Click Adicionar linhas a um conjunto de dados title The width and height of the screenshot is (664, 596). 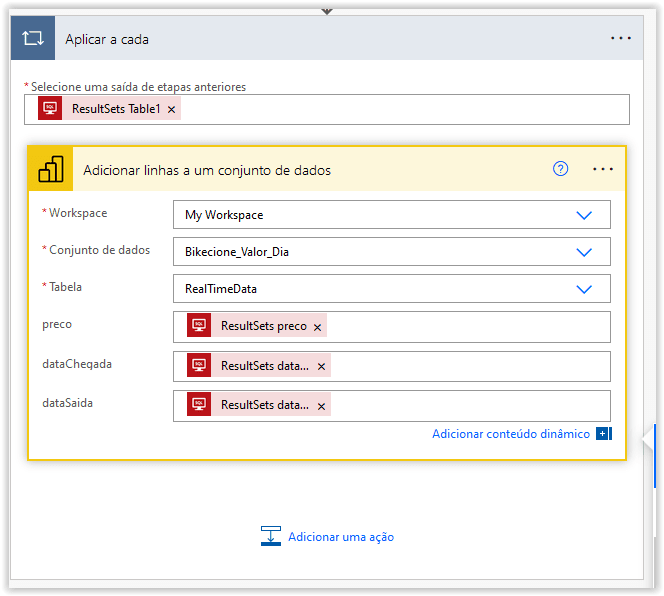[207, 170]
